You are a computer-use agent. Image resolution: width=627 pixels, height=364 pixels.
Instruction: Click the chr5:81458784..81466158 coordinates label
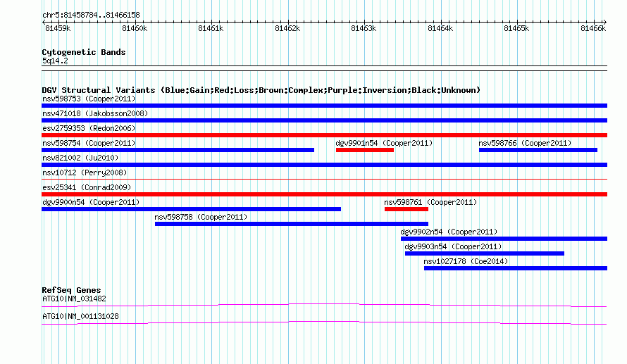91,15
